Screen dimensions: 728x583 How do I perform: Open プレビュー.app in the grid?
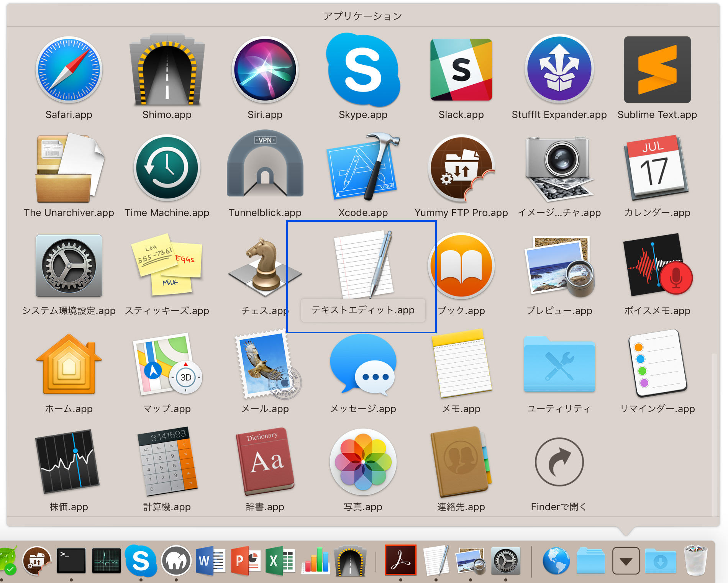tap(559, 266)
